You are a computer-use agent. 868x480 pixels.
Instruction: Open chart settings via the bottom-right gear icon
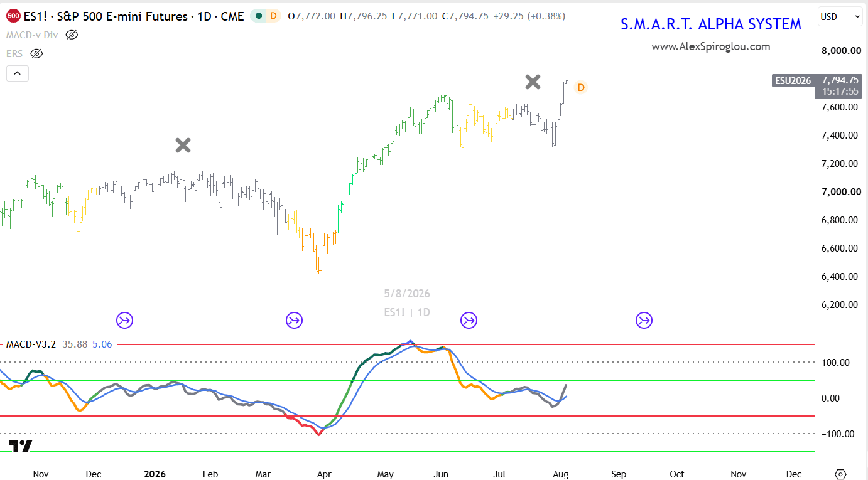click(841, 474)
